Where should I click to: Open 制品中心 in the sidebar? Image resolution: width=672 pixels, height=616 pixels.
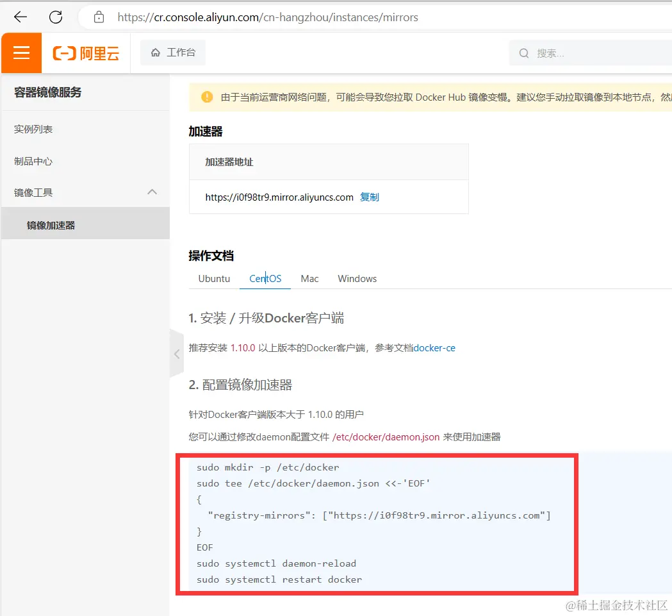[33, 162]
